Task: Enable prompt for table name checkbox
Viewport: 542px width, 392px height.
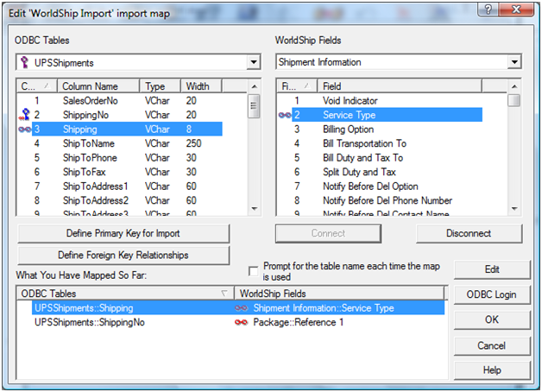Action: click(254, 270)
